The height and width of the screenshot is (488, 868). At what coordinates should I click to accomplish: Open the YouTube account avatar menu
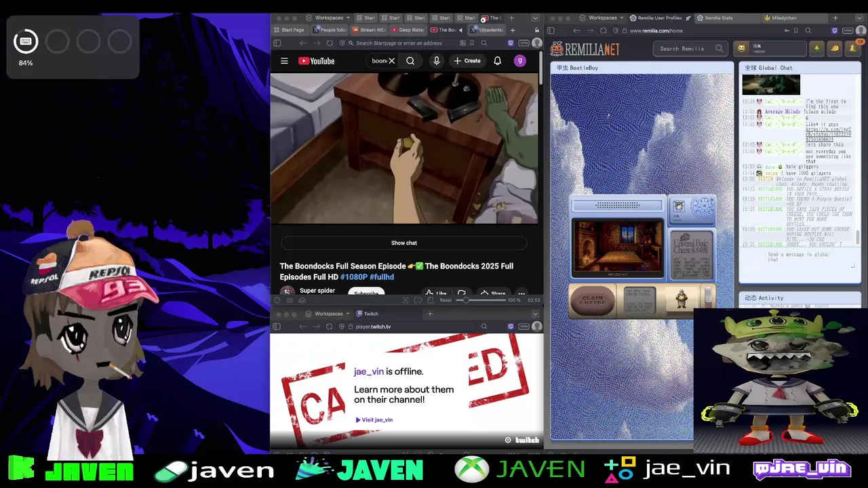(520, 61)
